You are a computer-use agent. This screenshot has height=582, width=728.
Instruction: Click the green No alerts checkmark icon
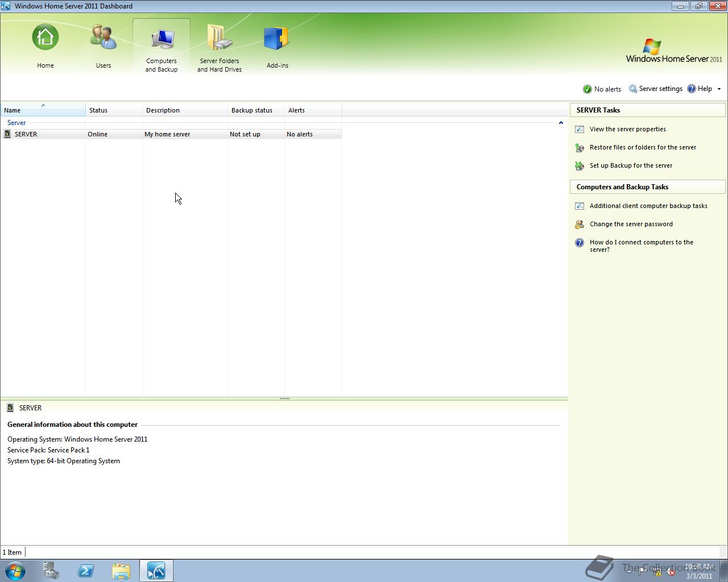(x=587, y=89)
